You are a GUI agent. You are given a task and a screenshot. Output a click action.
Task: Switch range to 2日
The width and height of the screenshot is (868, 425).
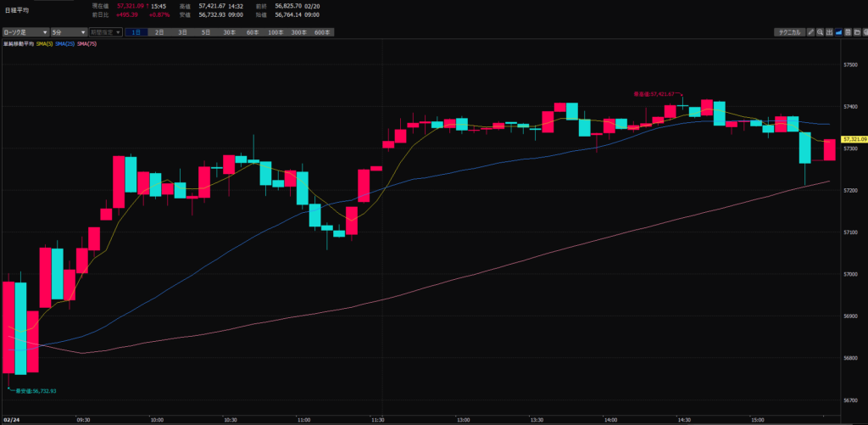point(159,32)
